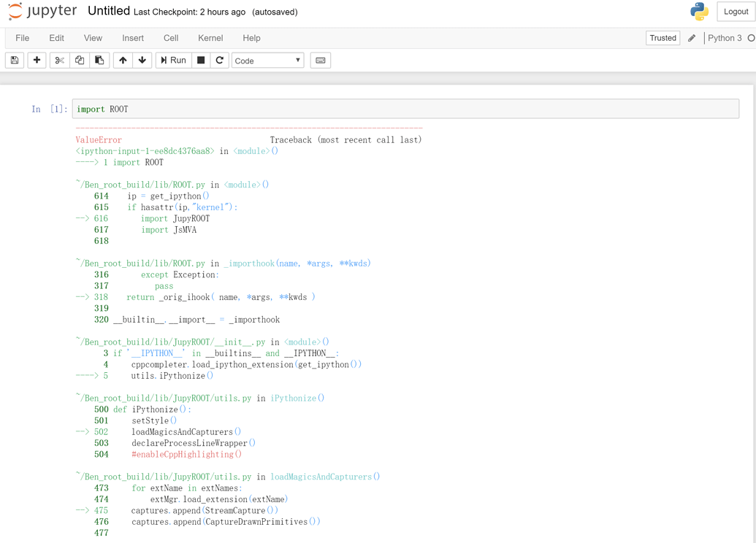Open the cell type dropdown showing Code

tap(267, 60)
